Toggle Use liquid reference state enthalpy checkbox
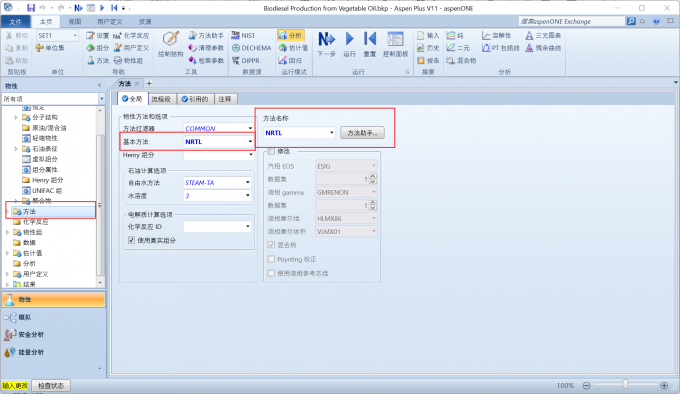The image size is (680, 394). point(271,273)
